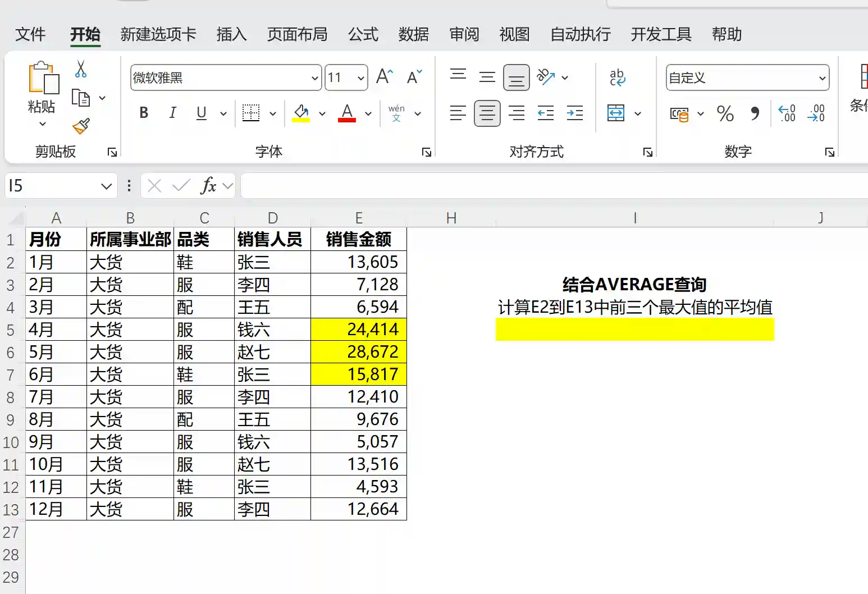The width and height of the screenshot is (868, 594).
Task: Click the Increase Indent icon
Action: coord(575,113)
